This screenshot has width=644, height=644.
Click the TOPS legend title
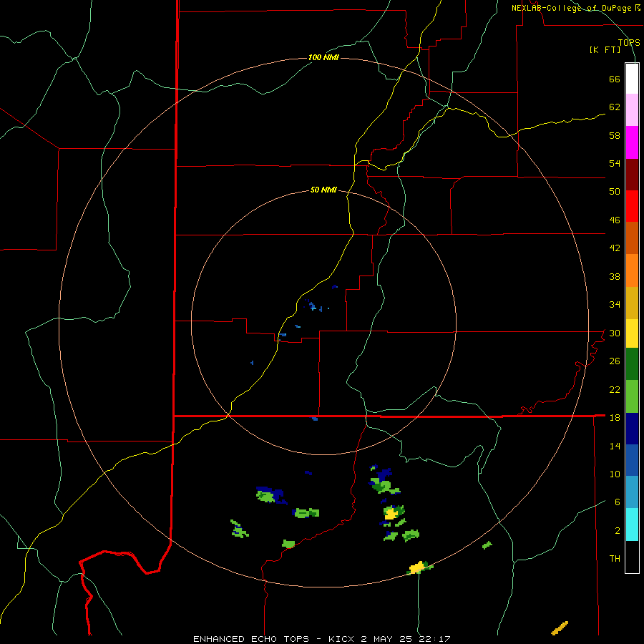coord(629,42)
